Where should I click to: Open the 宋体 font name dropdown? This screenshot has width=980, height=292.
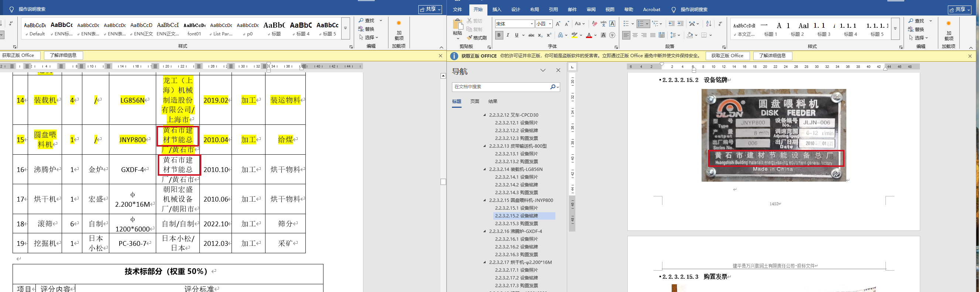[x=531, y=24]
